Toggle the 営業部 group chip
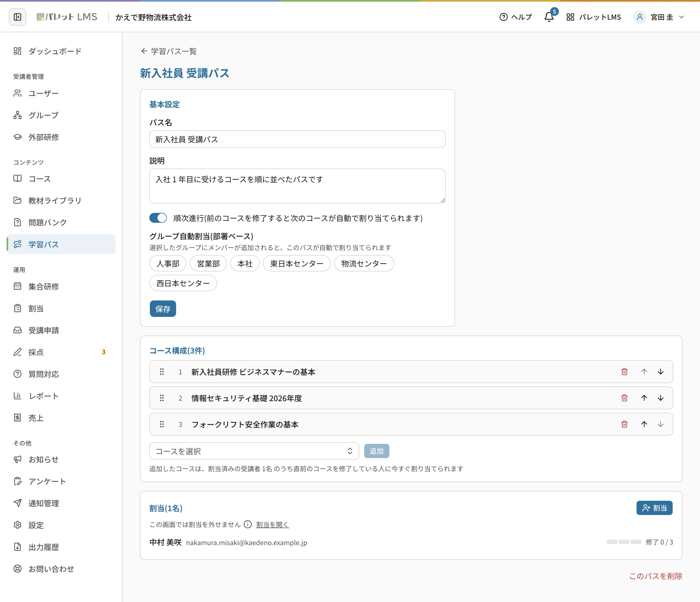The width and height of the screenshot is (700, 602). point(208,264)
